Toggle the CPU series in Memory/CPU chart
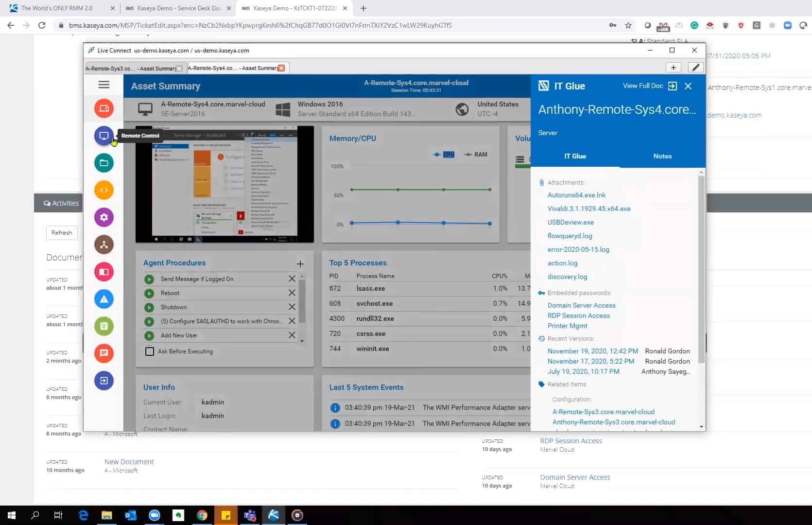The width and height of the screenshot is (812, 525). pos(444,154)
